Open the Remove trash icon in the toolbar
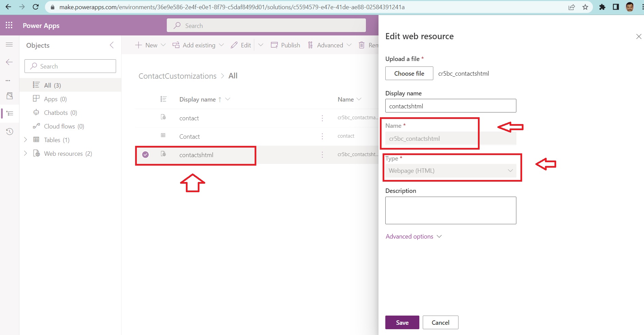 pyautogui.click(x=361, y=45)
